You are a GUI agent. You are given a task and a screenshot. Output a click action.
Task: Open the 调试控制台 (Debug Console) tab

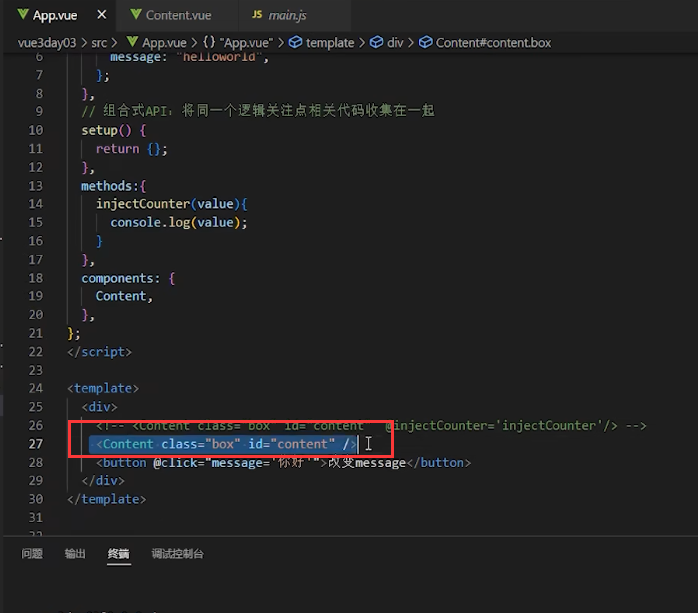(178, 553)
